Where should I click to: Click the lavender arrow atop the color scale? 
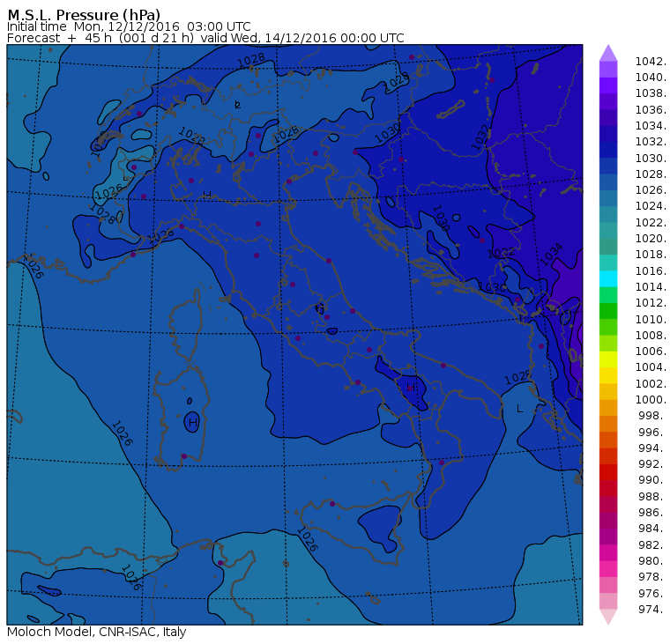tap(608, 54)
